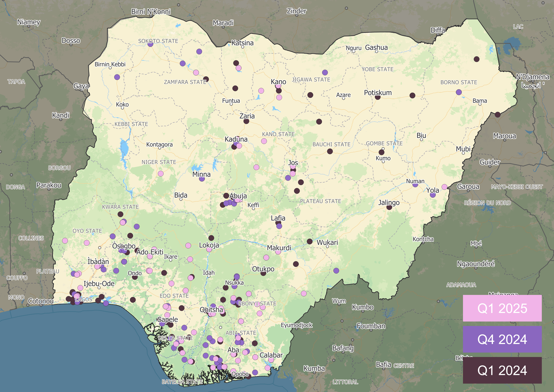This screenshot has height=392, width=554.
Task: Click the purple marker near Birnin Kebbi
Action: click(x=117, y=77)
